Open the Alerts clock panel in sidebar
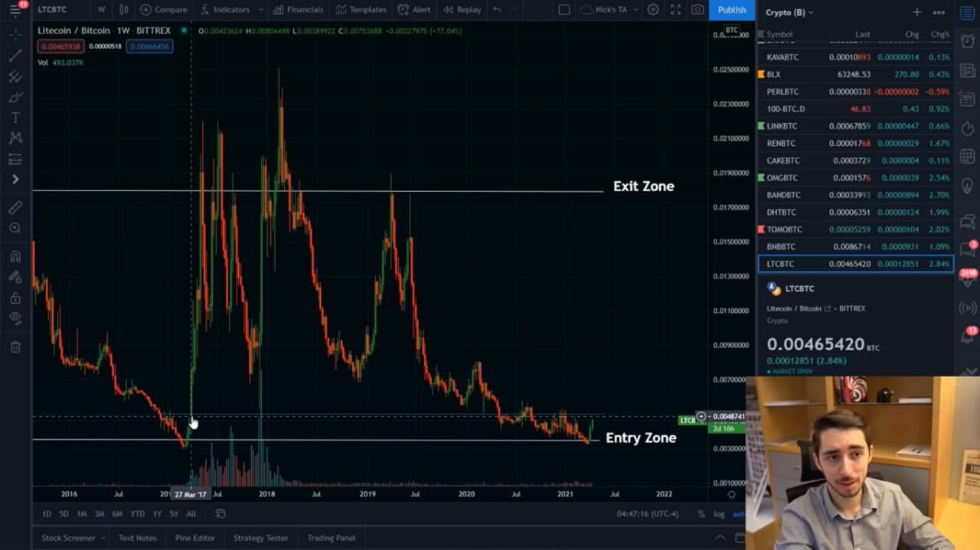This screenshot has width=980, height=550. 967,42
